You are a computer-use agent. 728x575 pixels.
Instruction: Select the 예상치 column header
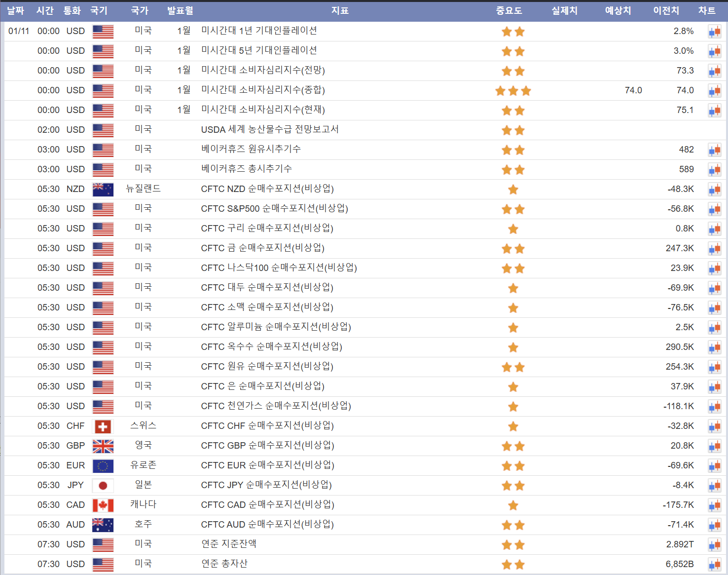point(618,10)
